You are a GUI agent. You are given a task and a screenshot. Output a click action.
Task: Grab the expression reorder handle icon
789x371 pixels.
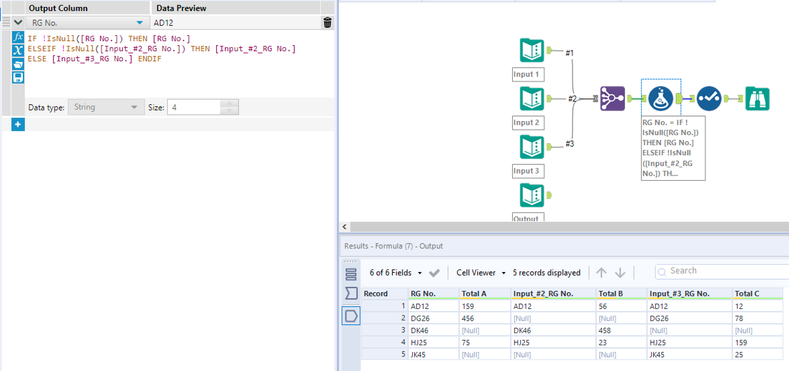click(x=7, y=23)
